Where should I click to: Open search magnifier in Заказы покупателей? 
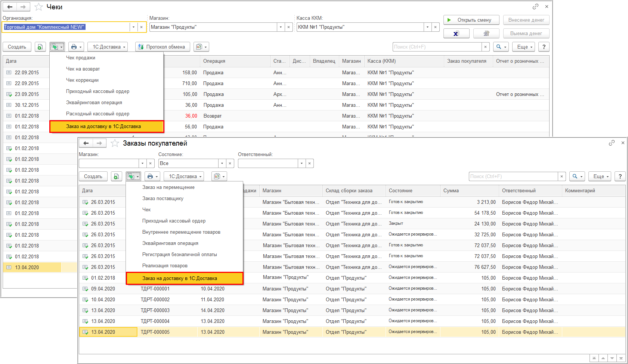pos(577,176)
